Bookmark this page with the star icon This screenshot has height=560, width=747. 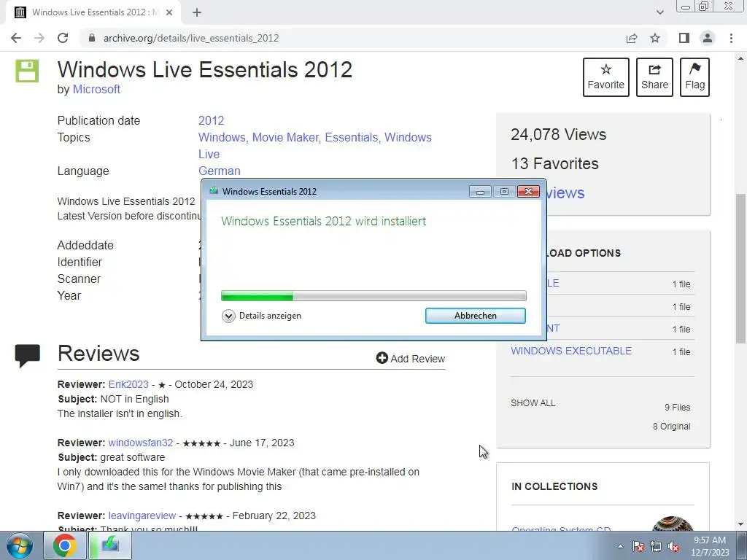tap(655, 38)
